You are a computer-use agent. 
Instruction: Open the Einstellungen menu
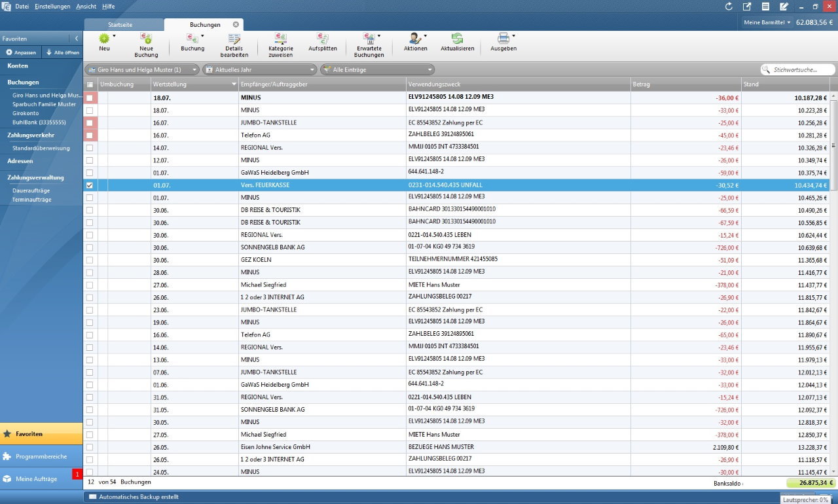(x=52, y=6)
